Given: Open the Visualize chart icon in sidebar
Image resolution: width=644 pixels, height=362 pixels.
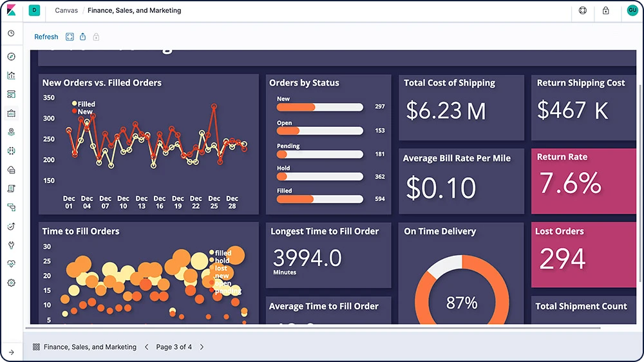Looking at the screenshot, I should (x=12, y=75).
